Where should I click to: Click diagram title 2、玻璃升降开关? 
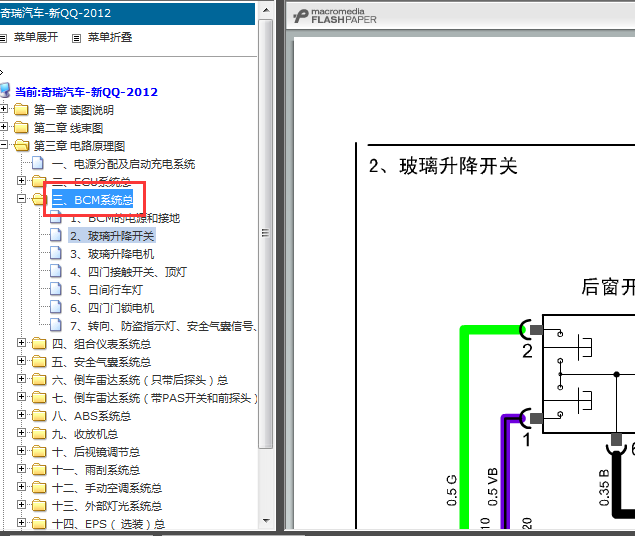click(x=443, y=166)
